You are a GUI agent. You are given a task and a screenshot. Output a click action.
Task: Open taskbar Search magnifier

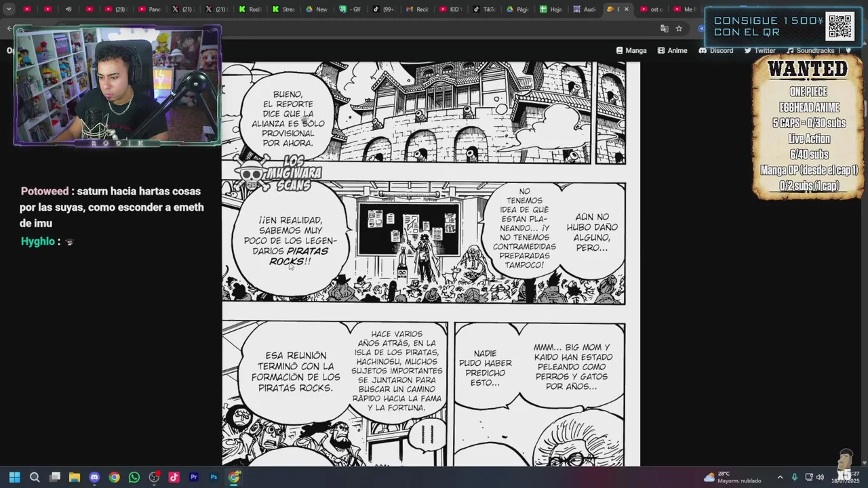pos(35,477)
